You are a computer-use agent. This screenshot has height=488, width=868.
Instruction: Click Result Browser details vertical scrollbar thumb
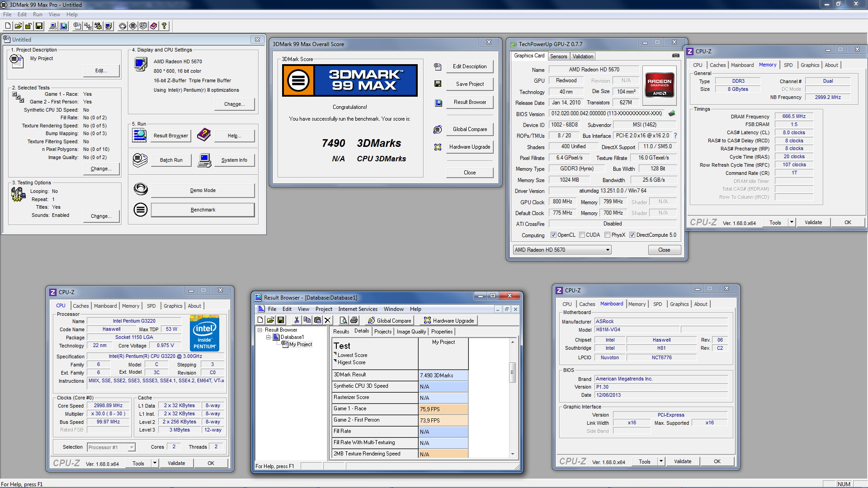(512, 372)
